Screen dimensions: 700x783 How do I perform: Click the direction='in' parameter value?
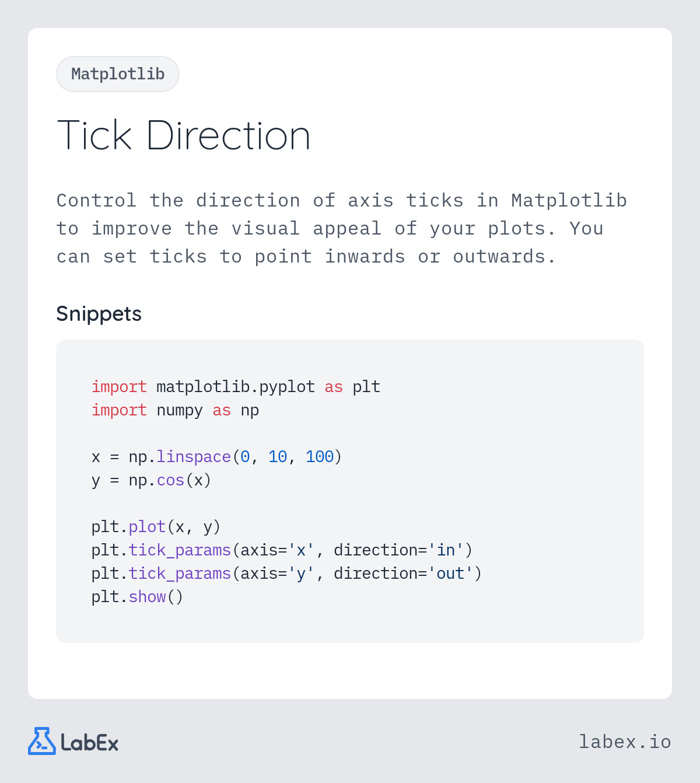(446, 550)
